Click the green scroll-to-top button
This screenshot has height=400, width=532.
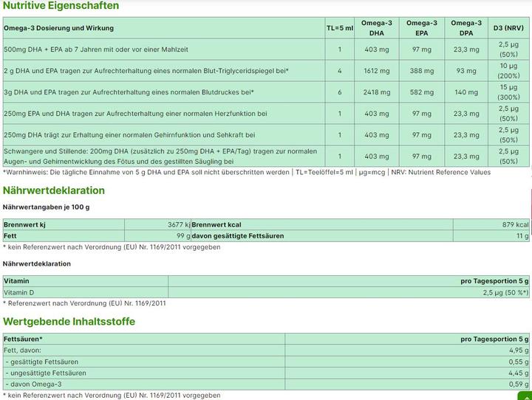pos(525,396)
